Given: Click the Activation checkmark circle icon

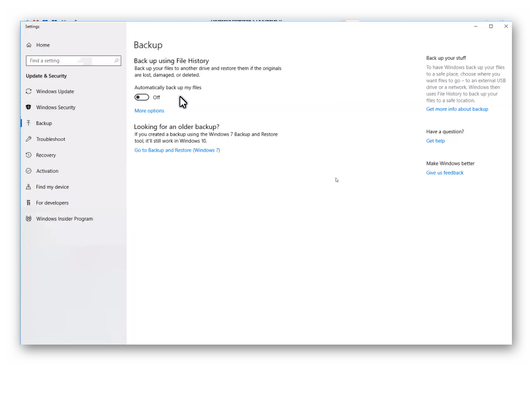Looking at the screenshot, I should tap(28, 171).
